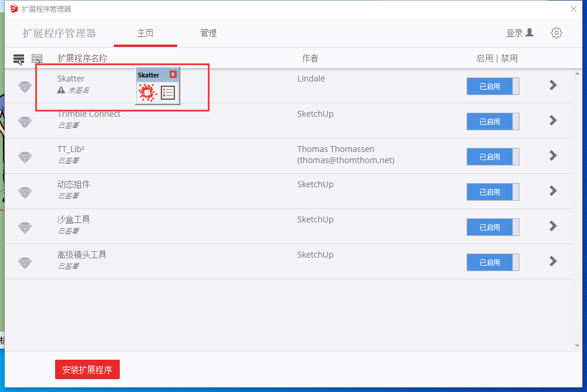Select the collapsed list view icon

(x=36, y=59)
